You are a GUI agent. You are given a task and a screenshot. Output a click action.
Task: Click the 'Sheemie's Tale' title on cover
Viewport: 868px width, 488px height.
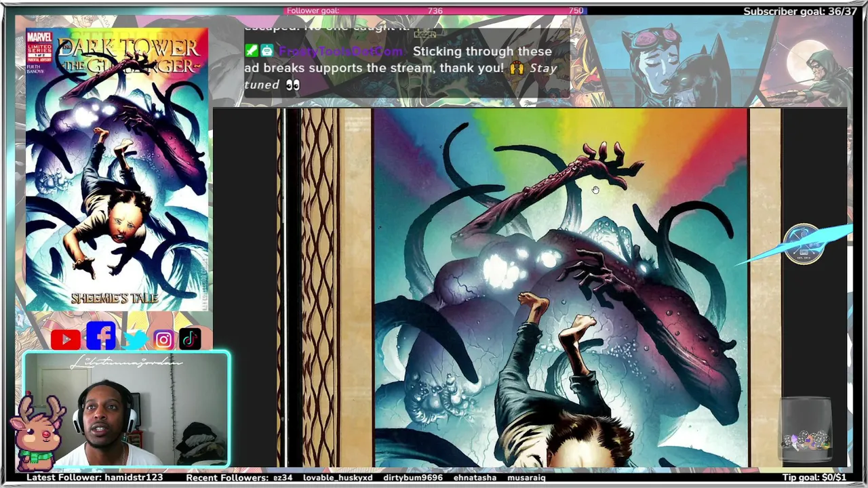[115, 298]
